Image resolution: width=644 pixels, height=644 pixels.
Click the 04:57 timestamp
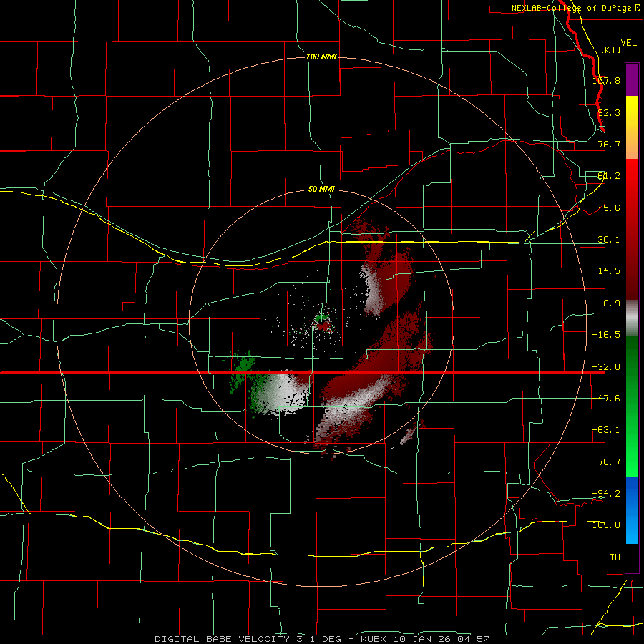474,639
